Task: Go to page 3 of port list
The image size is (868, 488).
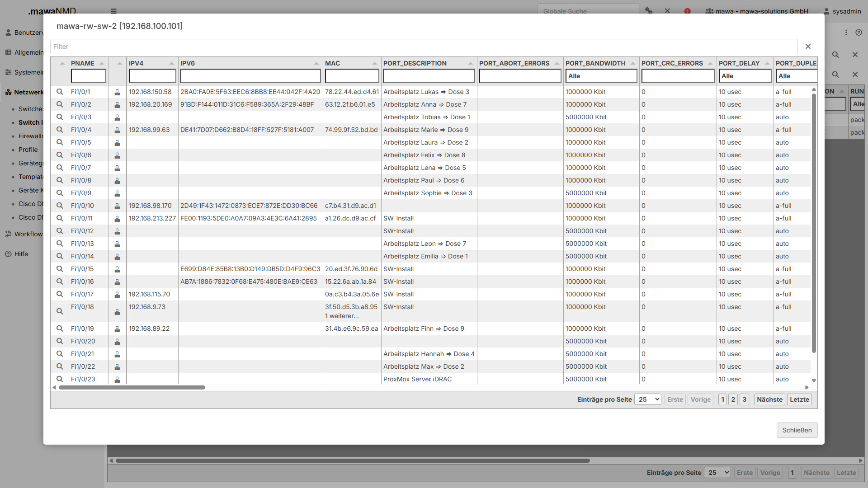Action: point(744,399)
